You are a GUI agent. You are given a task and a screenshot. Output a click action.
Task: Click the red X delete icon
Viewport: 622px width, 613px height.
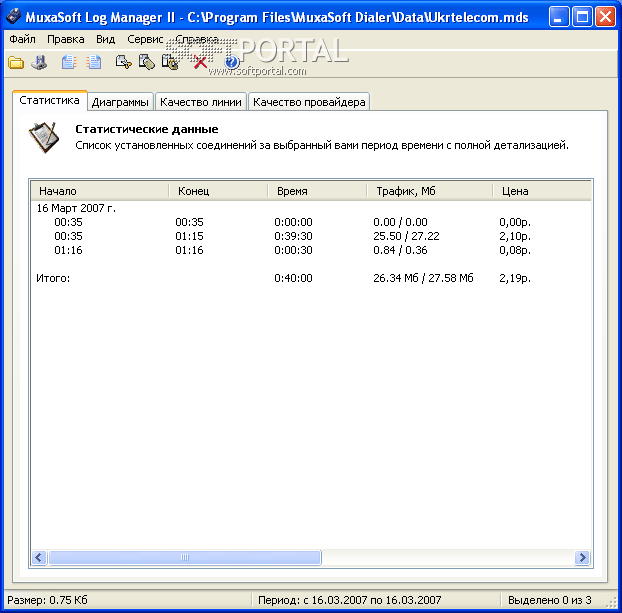(x=200, y=63)
